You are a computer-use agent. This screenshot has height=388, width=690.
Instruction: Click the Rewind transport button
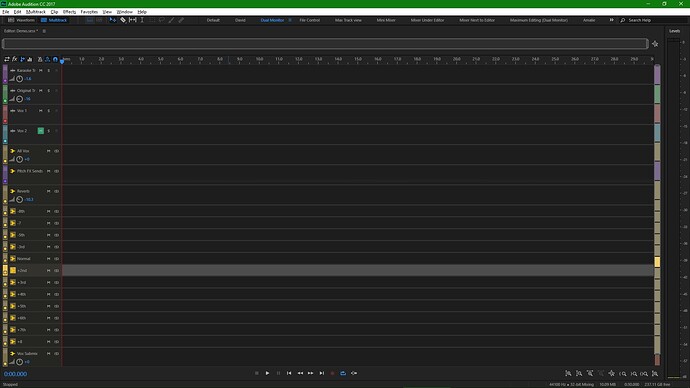pyautogui.click(x=300, y=373)
